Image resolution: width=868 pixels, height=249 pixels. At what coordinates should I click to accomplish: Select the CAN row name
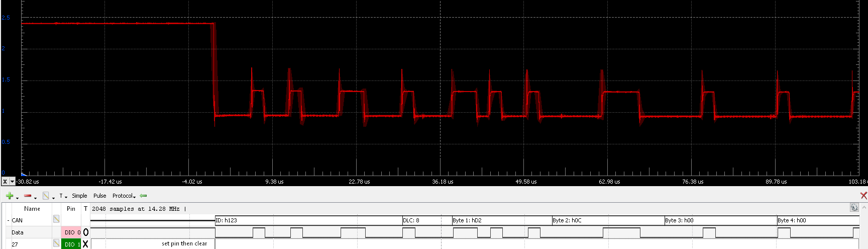[17, 220]
